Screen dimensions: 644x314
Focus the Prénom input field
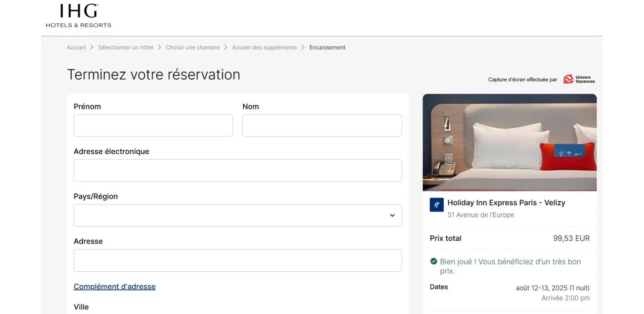153,125
